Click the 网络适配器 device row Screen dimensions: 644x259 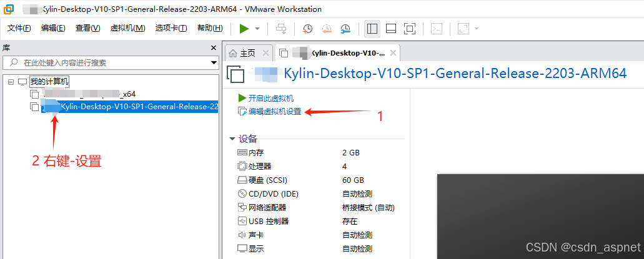pos(316,208)
